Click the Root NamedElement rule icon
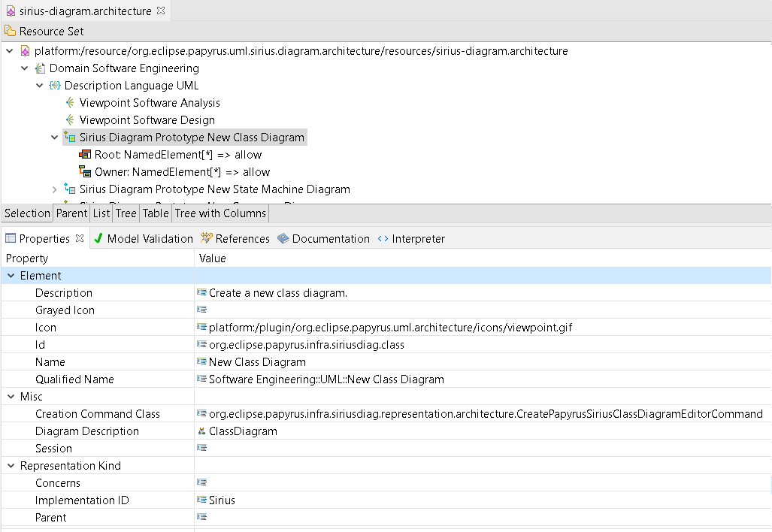 tap(85, 155)
